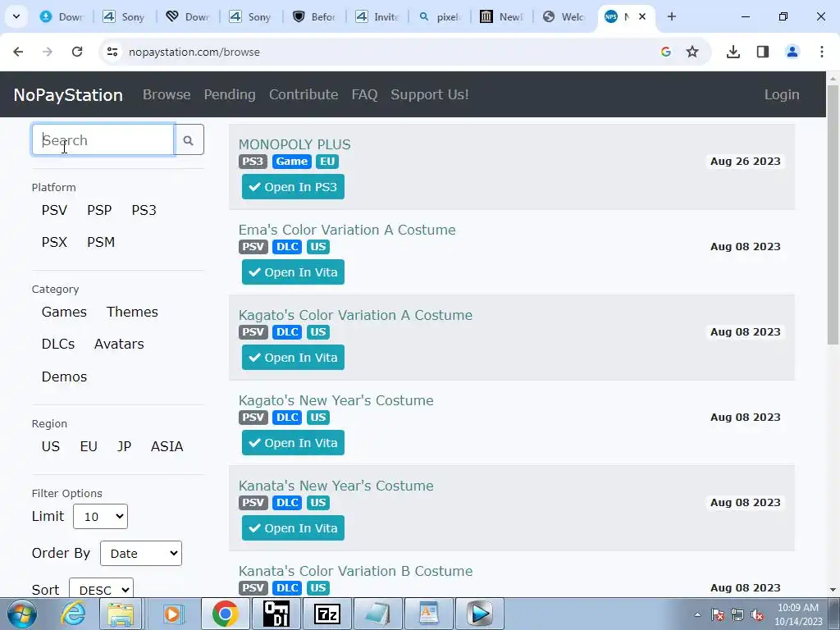Open the media player taskbar icon

[x=172, y=614]
